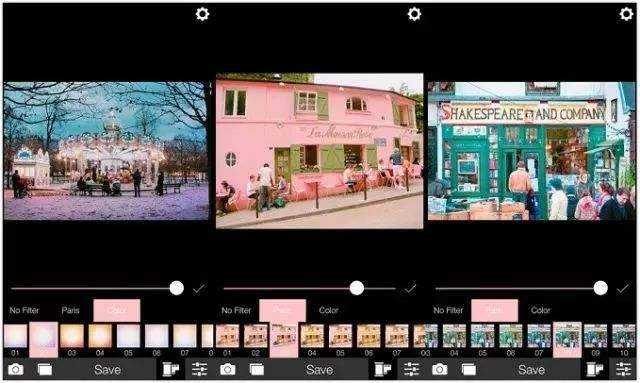Apply Paris filter 01 on pink house
This screenshot has width=640, height=383.
[227, 340]
